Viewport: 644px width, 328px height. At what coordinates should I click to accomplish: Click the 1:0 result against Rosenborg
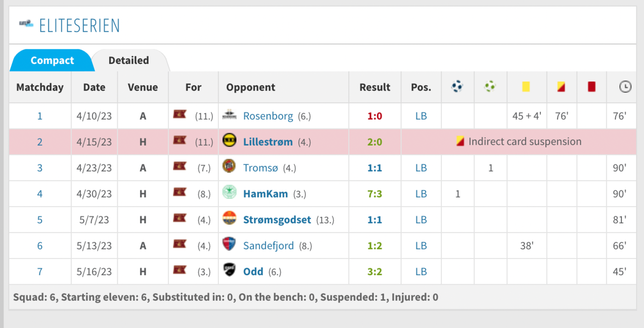[x=374, y=116]
